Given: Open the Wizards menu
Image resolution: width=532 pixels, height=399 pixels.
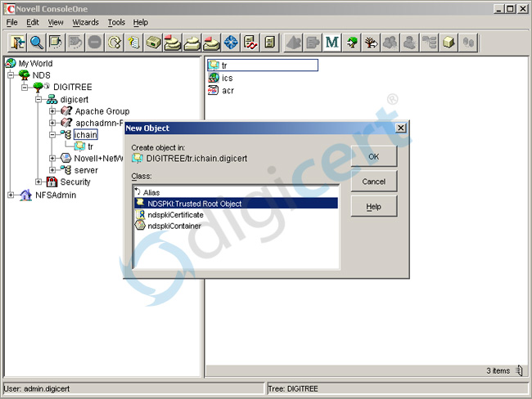Looking at the screenshot, I should coord(85,22).
